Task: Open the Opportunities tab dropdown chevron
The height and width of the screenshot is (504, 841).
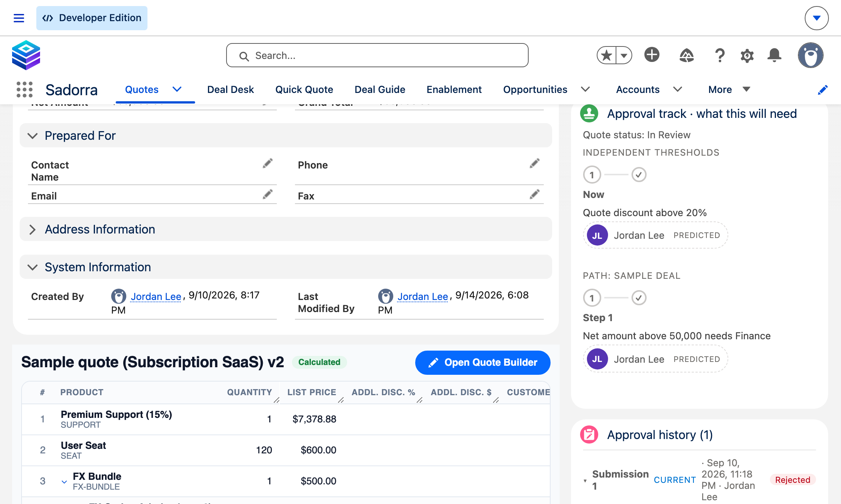Action: coord(585,90)
